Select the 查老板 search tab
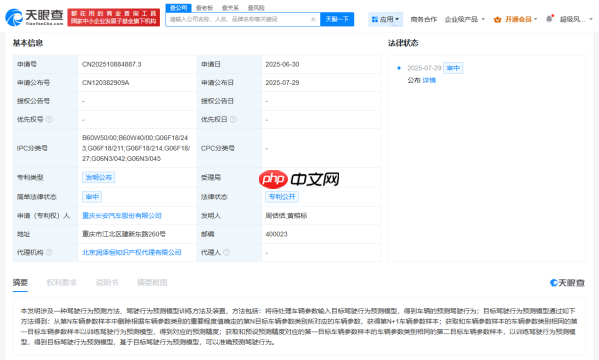This screenshot has width=599, height=360. click(204, 8)
